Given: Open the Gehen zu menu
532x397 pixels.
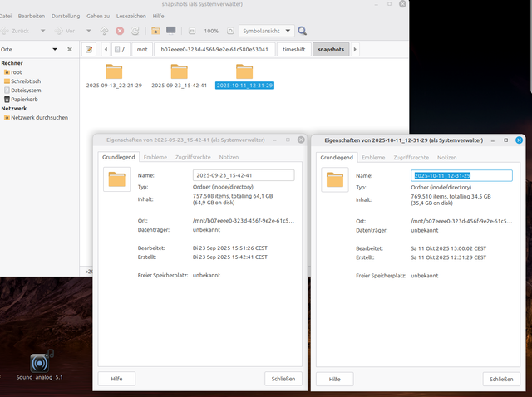Looking at the screenshot, I should pyautogui.click(x=98, y=16).
